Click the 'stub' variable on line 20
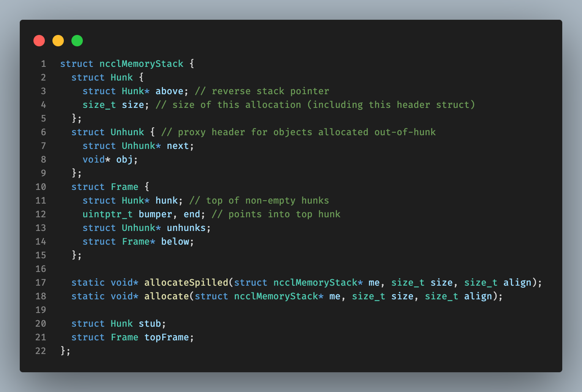This screenshot has height=392, width=582. click(x=150, y=324)
